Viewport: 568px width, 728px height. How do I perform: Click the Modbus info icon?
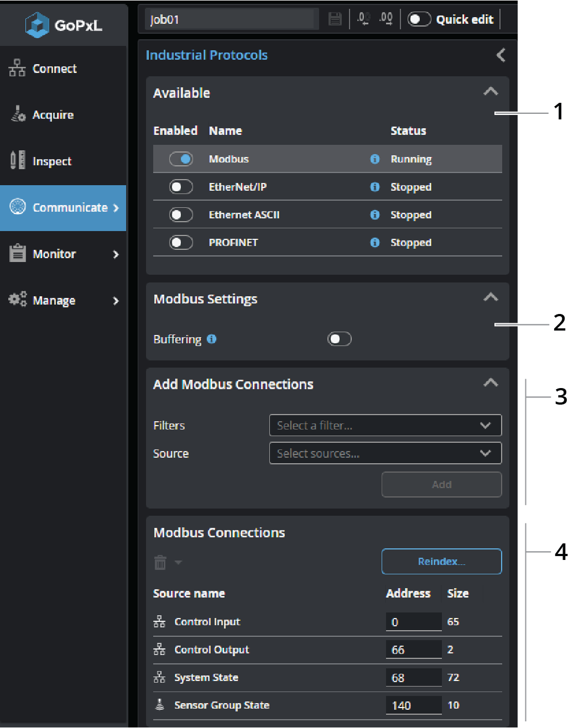(x=375, y=159)
